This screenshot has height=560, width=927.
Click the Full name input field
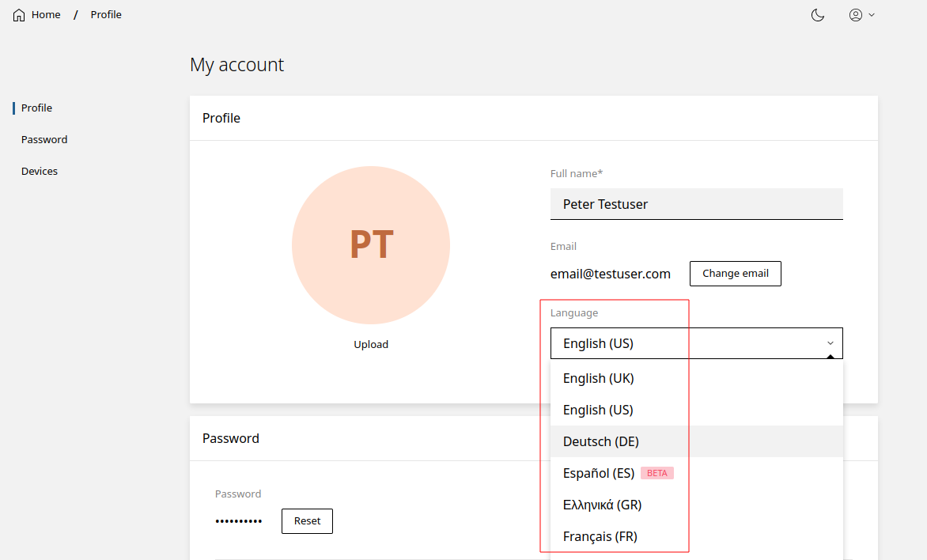click(696, 204)
